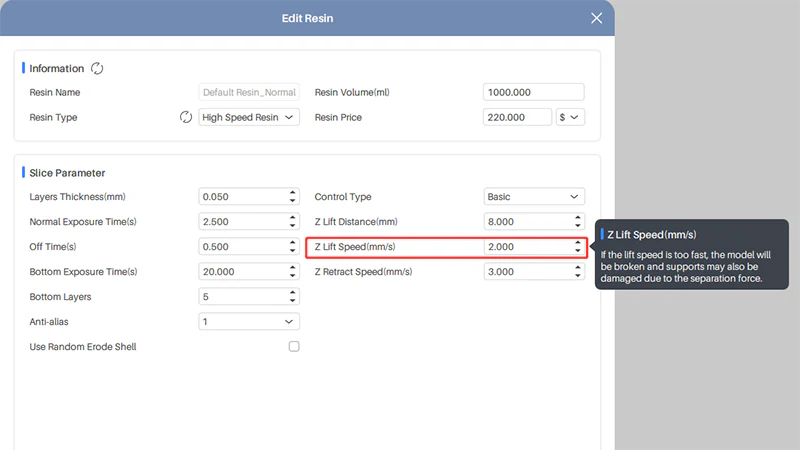Screen dimensions: 800x450
Task: Expand the Anti-alias dropdown
Action: (249, 322)
